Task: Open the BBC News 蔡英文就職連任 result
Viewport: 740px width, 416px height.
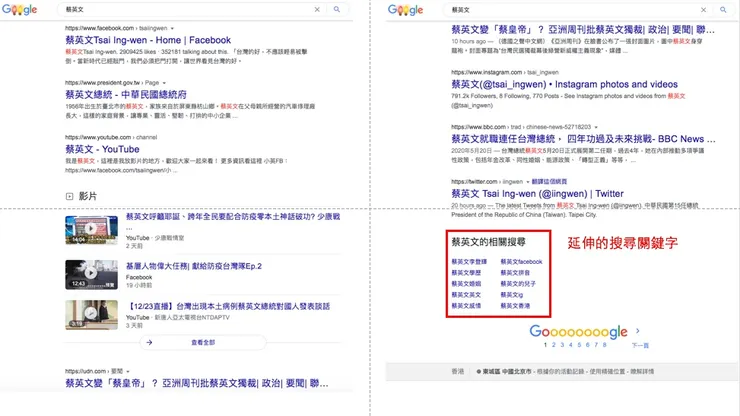Action: 583,139
